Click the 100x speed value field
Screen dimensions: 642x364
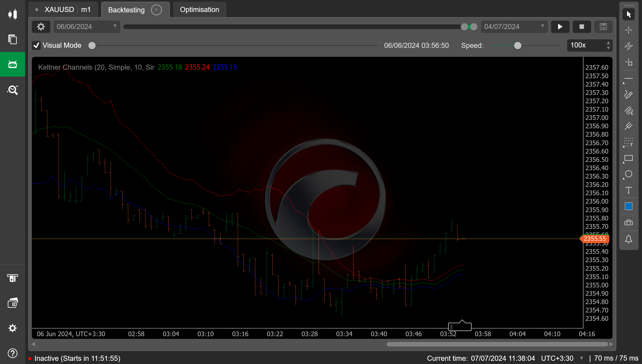(x=586, y=45)
